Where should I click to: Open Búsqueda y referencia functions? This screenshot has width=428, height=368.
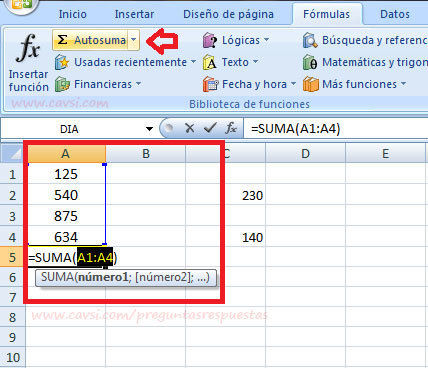point(365,40)
